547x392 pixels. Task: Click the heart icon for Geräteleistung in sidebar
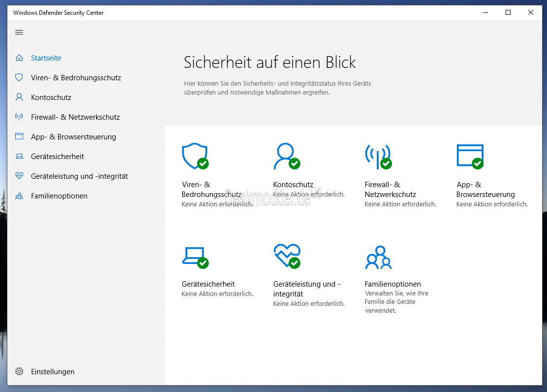19,176
